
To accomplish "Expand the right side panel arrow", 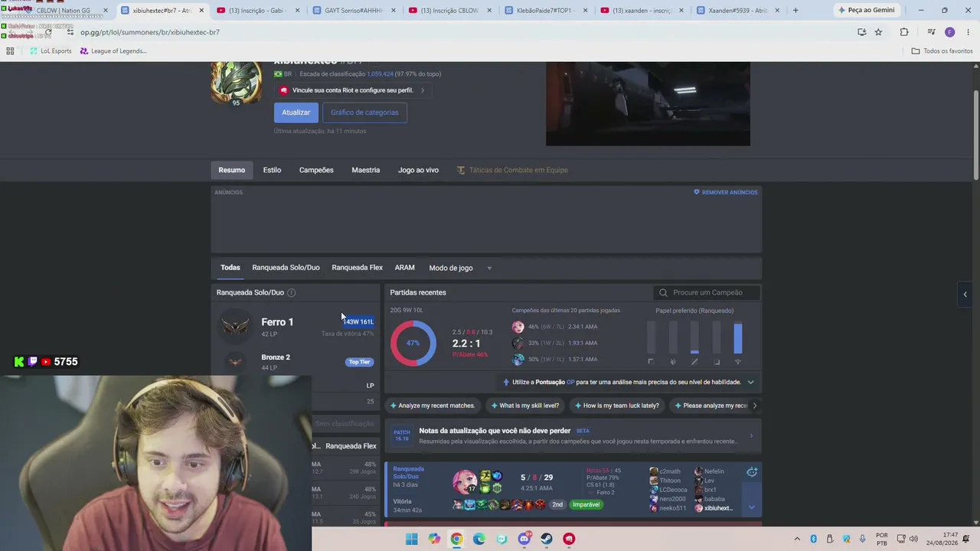I will click(x=965, y=294).
